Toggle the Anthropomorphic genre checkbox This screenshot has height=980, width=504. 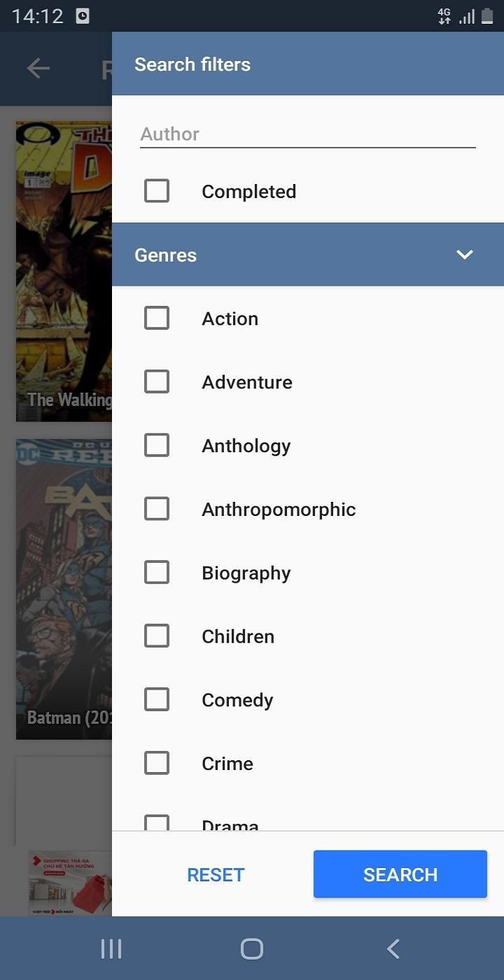pyautogui.click(x=157, y=510)
